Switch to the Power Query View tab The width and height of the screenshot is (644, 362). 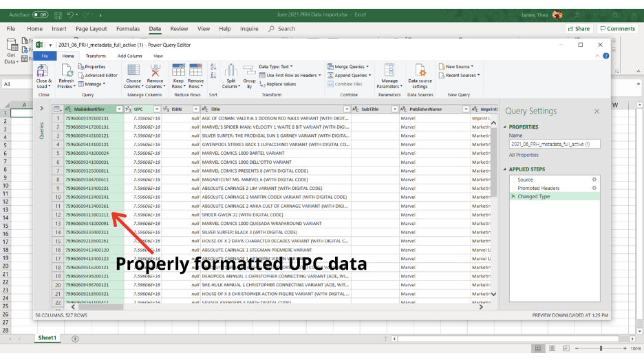(x=158, y=56)
